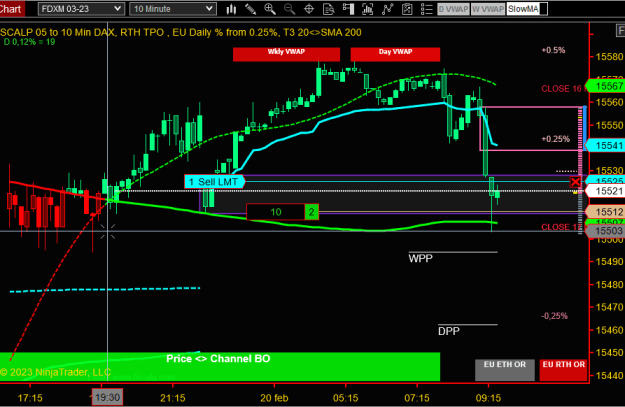Click the 15550 price scale label
The width and height of the screenshot is (625, 407).
coord(609,125)
